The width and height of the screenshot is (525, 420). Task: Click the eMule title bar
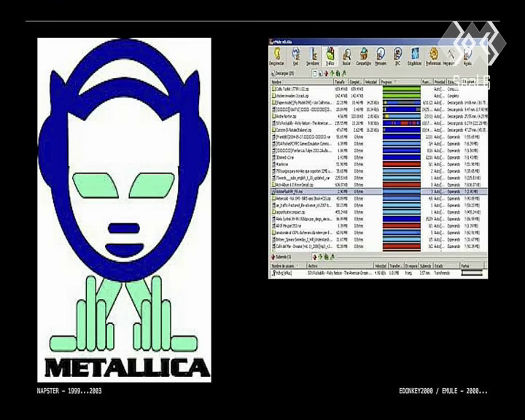[378, 42]
